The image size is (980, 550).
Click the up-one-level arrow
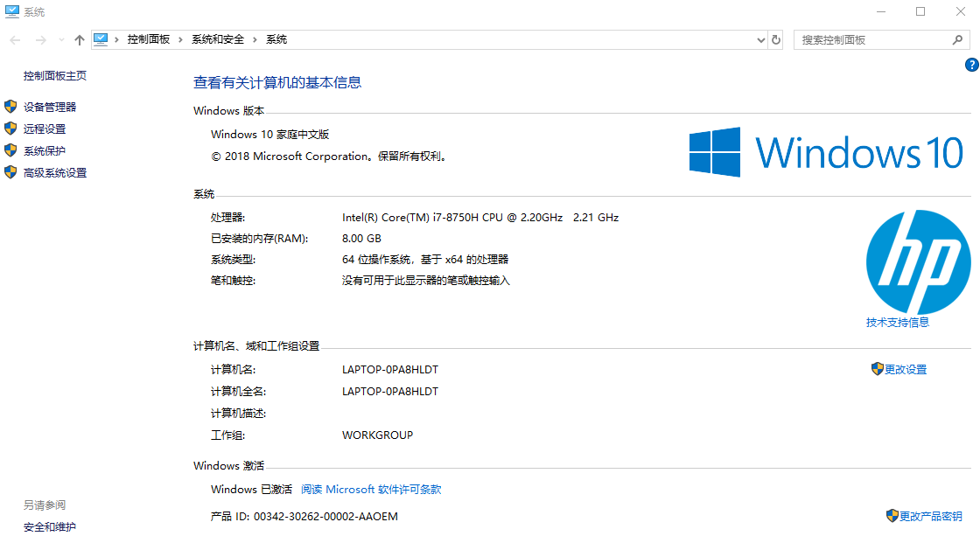pyautogui.click(x=80, y=40)
